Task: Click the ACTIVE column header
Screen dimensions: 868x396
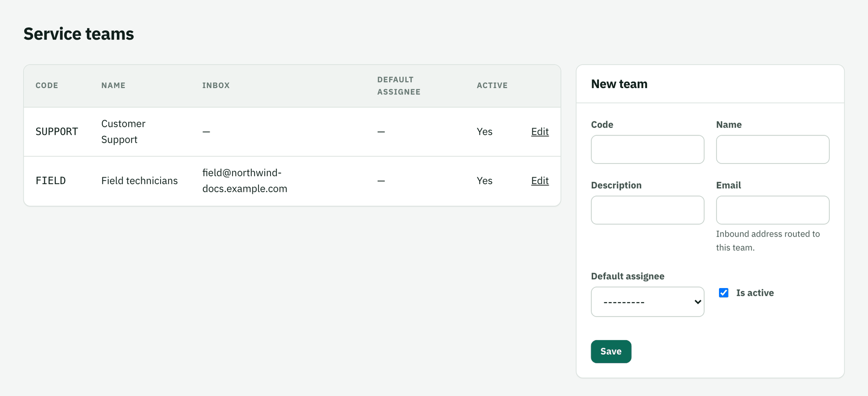Action: tap(492, 85)
